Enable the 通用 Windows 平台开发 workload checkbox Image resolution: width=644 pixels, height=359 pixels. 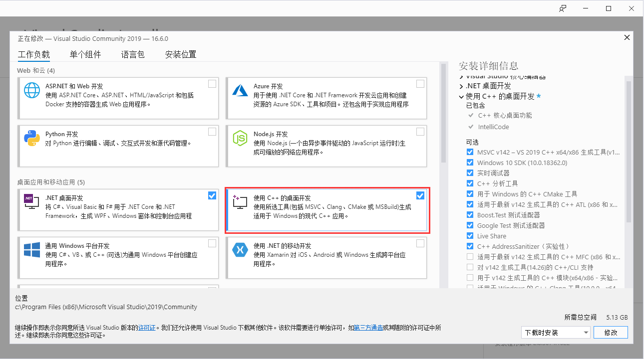click(212, 243)
